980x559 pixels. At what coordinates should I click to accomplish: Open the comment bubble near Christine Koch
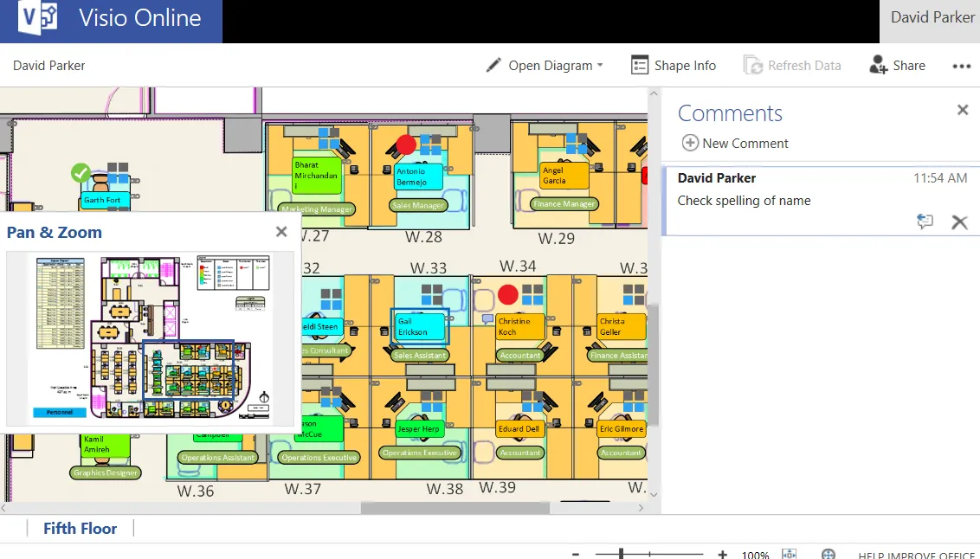[x=487, y=319]
